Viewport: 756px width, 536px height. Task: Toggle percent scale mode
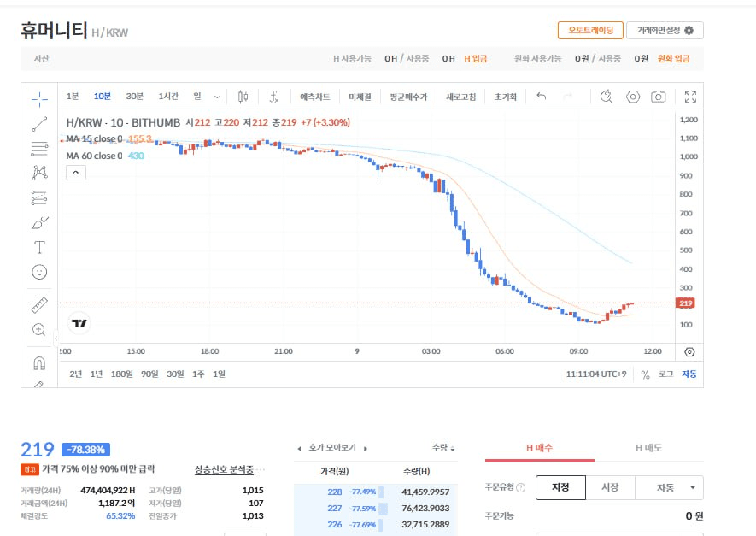pos(645,374)
